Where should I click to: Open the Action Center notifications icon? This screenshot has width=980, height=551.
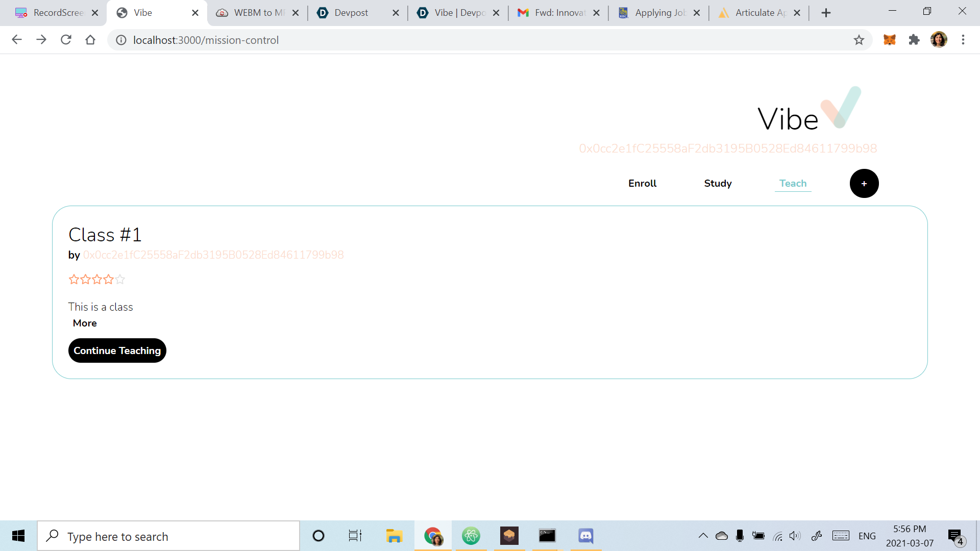tap(954, 536)
